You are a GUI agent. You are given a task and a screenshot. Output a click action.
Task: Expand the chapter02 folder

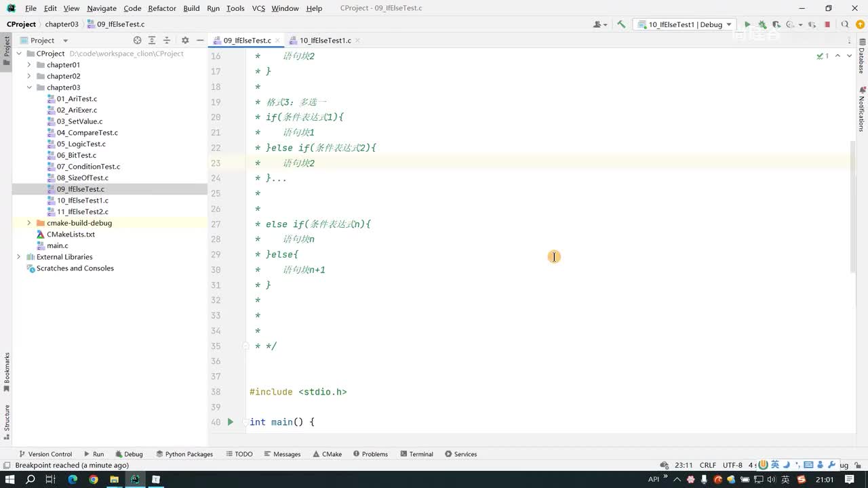[x=29, y=76]
